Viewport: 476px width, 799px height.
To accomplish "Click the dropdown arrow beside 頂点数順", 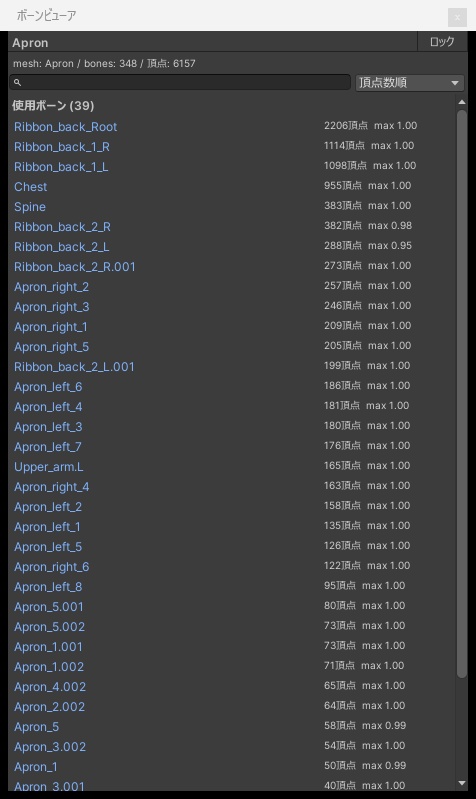I will [x=455, y=83].
